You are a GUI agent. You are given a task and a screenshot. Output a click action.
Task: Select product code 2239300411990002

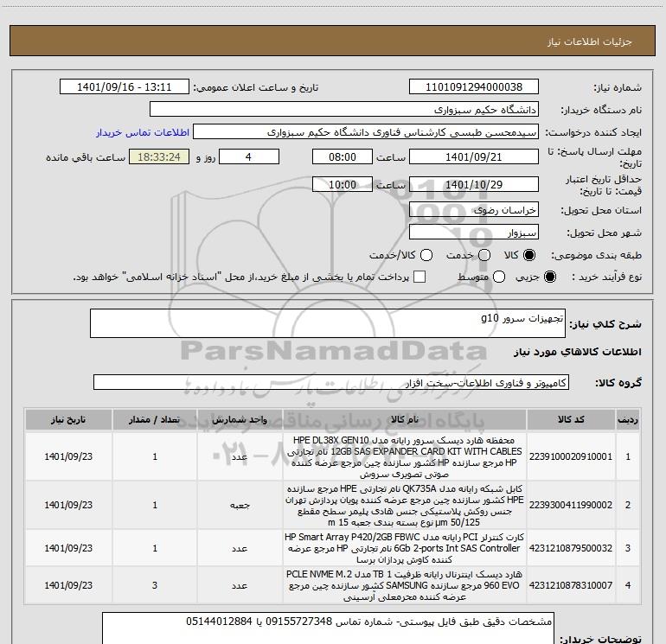(571, 505)
